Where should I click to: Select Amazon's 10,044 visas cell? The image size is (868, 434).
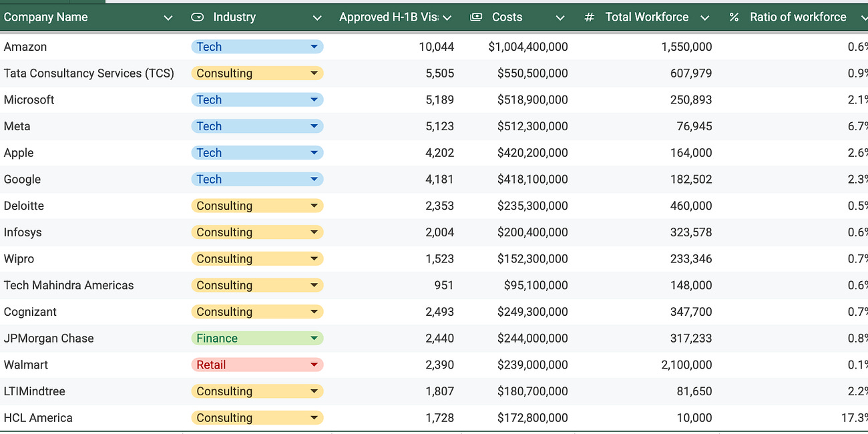click(x=397, y=47)
